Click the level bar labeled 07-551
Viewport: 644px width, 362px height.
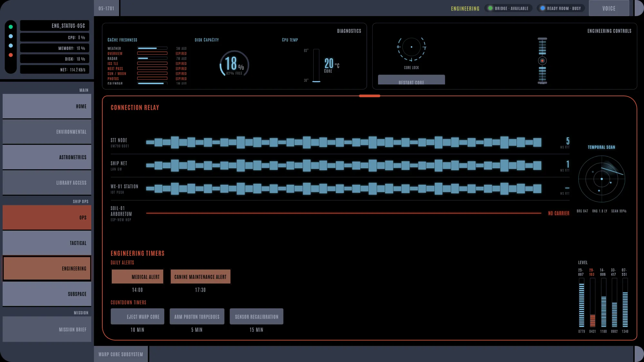click(x=625, y=303)
